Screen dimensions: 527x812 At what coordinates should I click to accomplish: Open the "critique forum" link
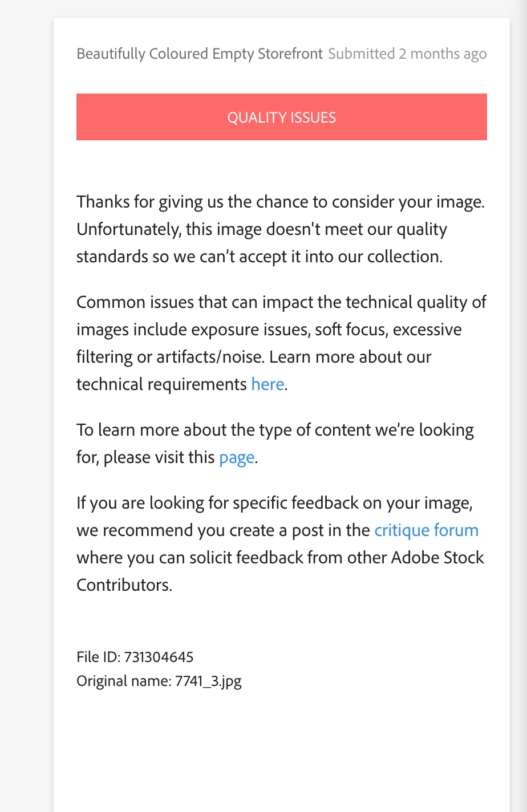(x=426, y=530)
